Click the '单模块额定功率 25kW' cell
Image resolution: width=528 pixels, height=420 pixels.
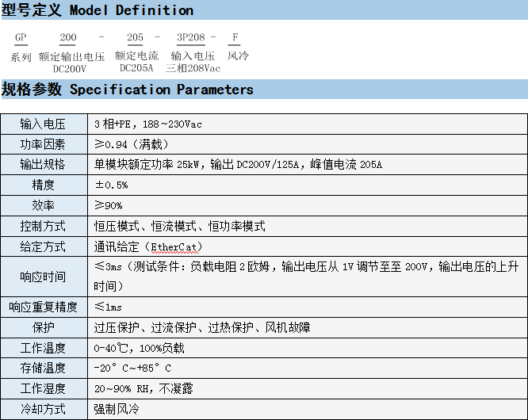pos(308,165)
